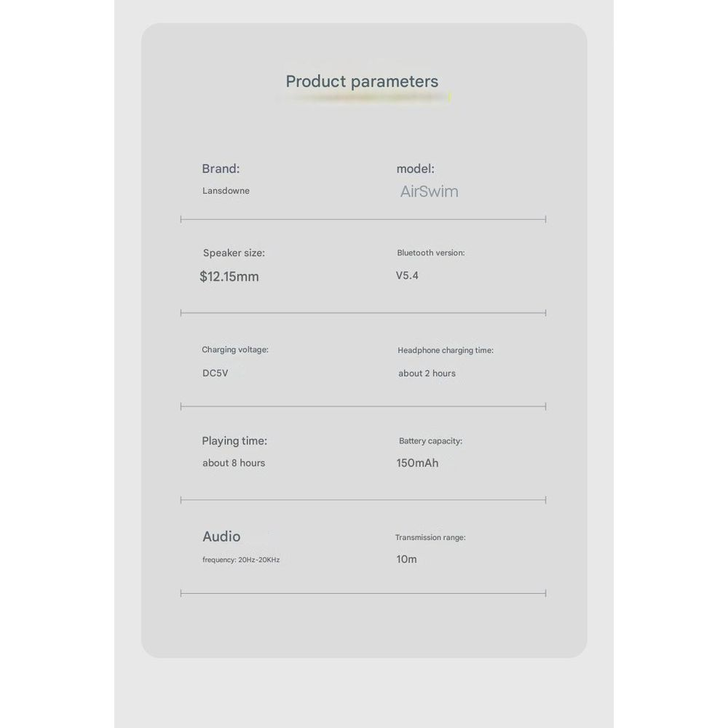
Task: Select the V5.4 Bluetooth value
Action: [407, 276]
